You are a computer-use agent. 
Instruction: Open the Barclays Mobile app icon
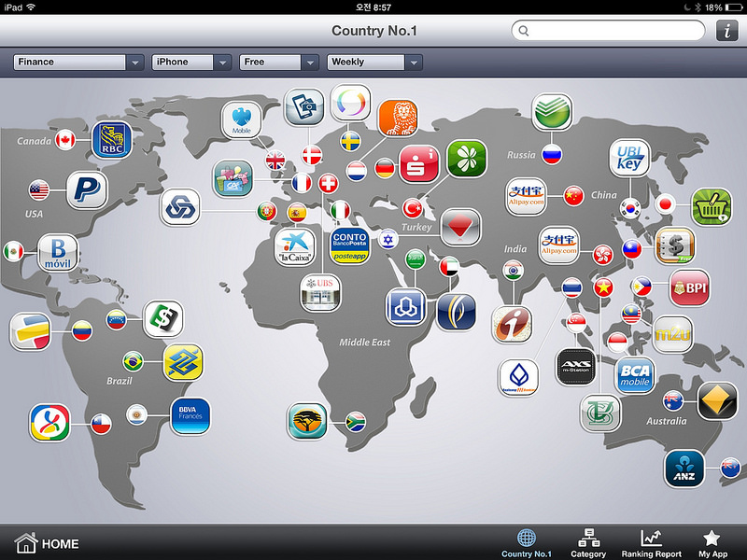click(242, 119)
